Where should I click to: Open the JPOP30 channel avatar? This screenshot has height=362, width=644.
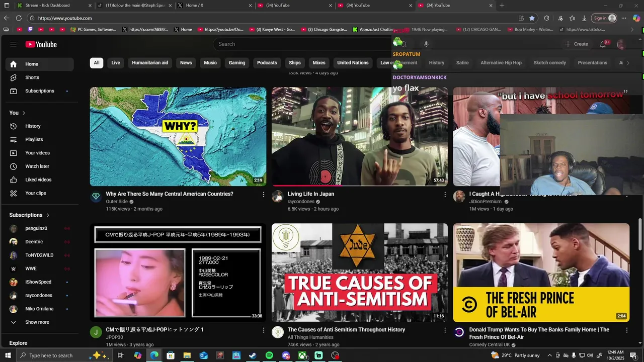click(x=96, y=332)
